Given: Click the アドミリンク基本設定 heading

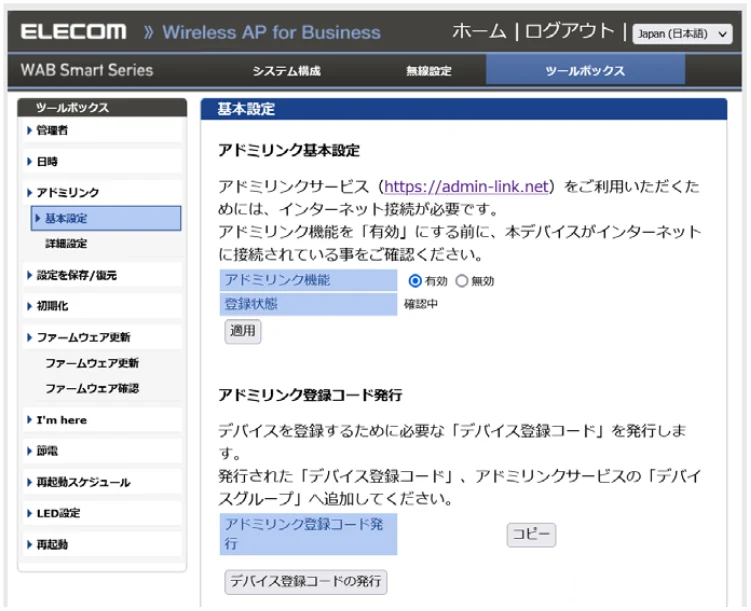Looking at the screenshot, I should 289,150.
